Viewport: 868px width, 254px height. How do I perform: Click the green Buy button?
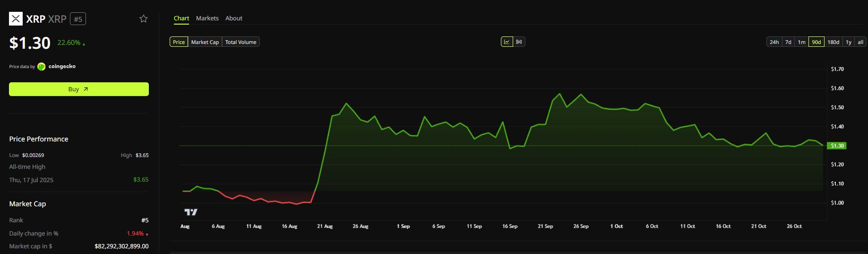[x=79, y=89]
